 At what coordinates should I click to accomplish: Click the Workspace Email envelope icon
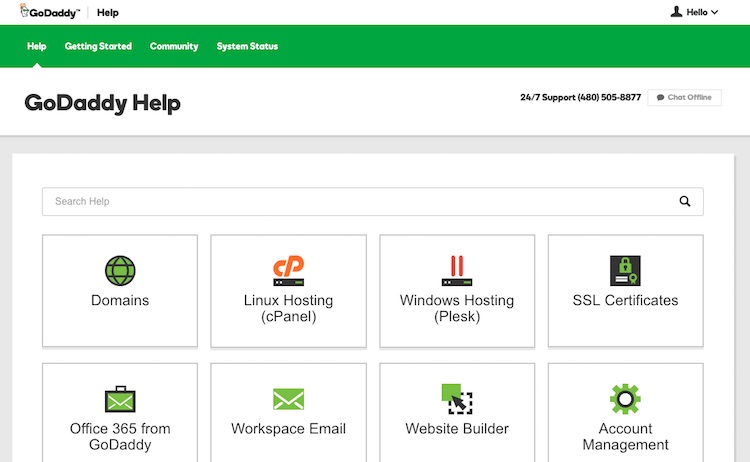point(288,399)
